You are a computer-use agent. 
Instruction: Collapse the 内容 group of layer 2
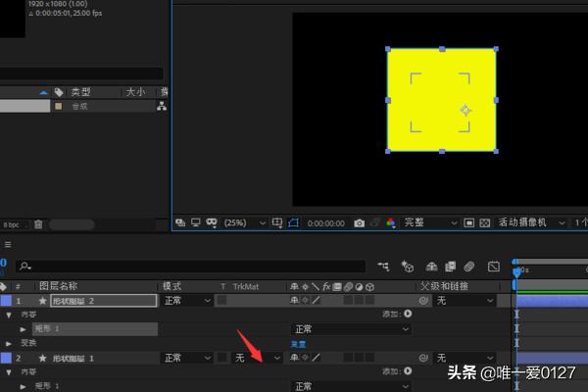(x=8, y=372)
